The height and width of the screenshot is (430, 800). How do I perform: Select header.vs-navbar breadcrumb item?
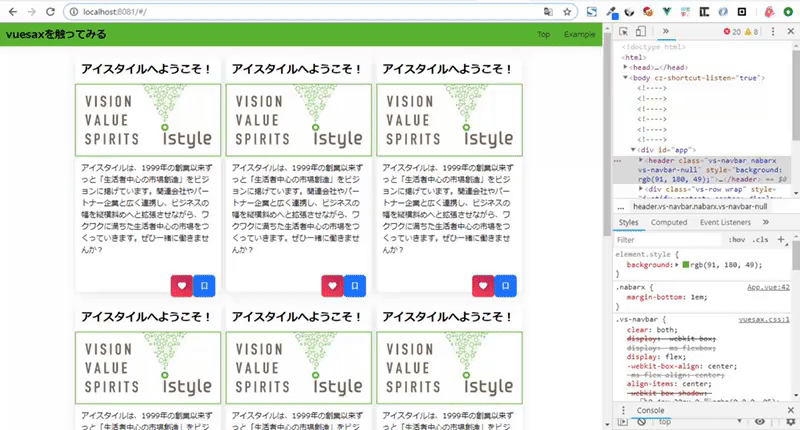[x=700, y=207]
